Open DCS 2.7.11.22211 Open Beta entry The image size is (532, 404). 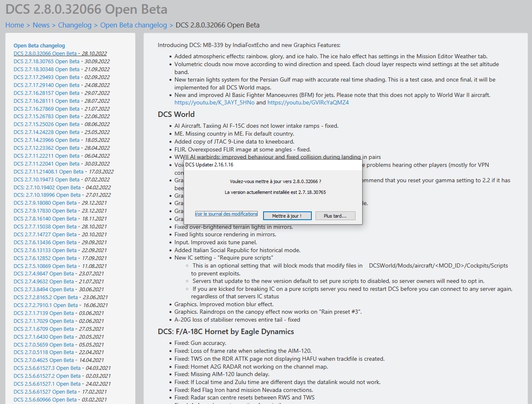coord(46,156)
